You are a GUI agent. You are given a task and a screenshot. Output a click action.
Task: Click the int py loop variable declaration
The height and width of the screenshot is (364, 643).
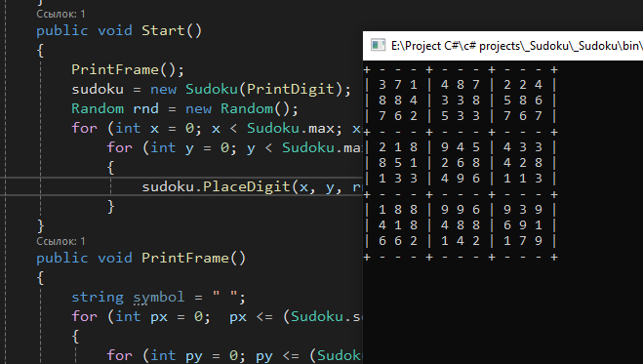pyautogui.click(x=177, y=355)
